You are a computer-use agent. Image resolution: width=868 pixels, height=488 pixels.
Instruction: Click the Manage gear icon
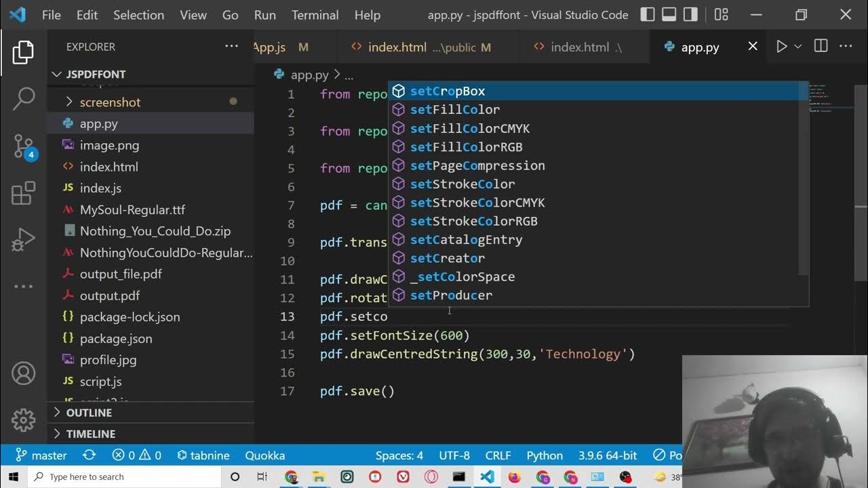[x=23, y=420]
